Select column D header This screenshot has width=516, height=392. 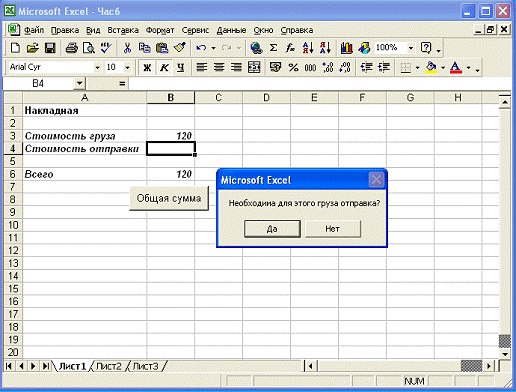pos(266,98)
